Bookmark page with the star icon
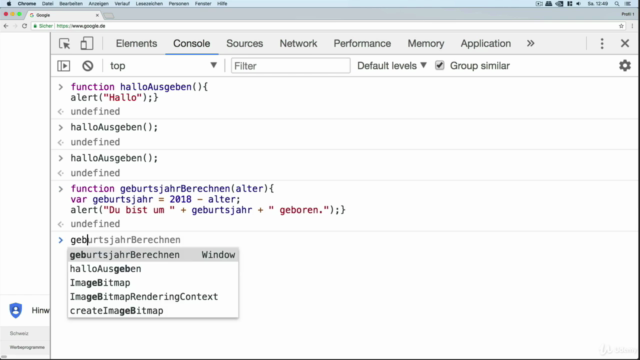 tap(621, 26)
